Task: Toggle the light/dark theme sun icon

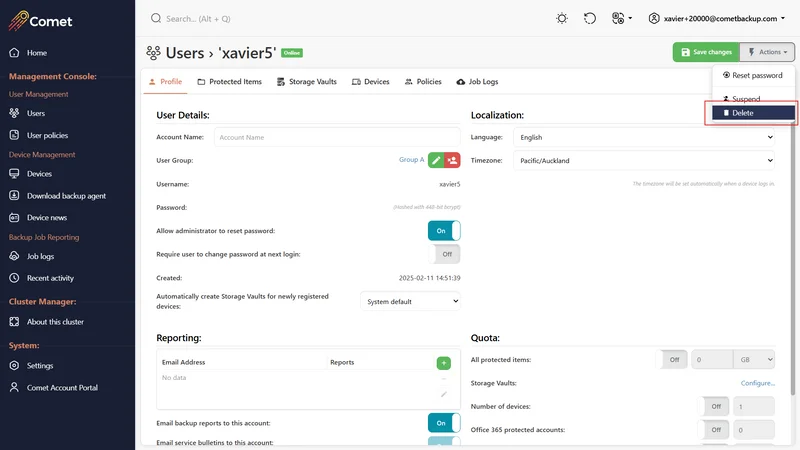Action: pyautogui.click(x=562, y=18)
